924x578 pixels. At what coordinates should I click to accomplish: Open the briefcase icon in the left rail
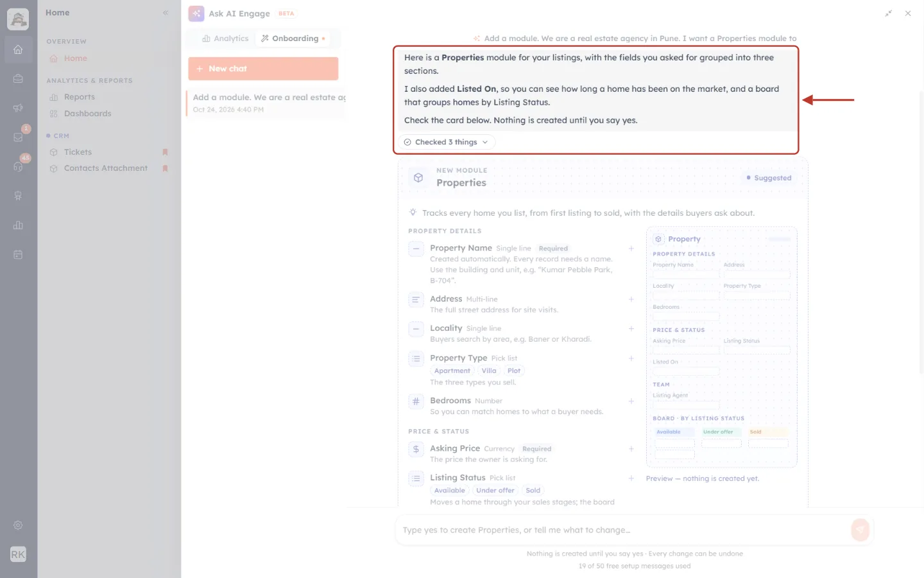pyautogui.click(x=18, y=78)
